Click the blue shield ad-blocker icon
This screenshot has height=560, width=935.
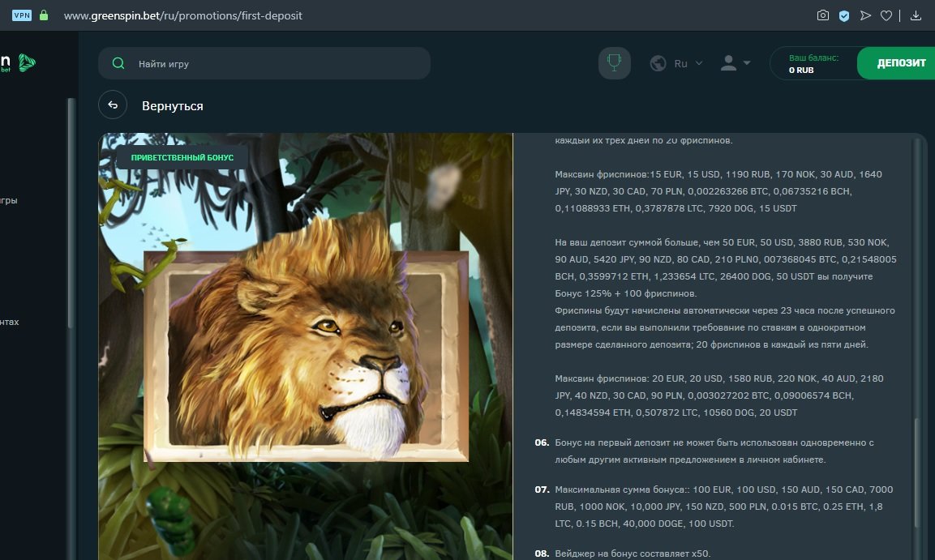[x=844, y=15]
